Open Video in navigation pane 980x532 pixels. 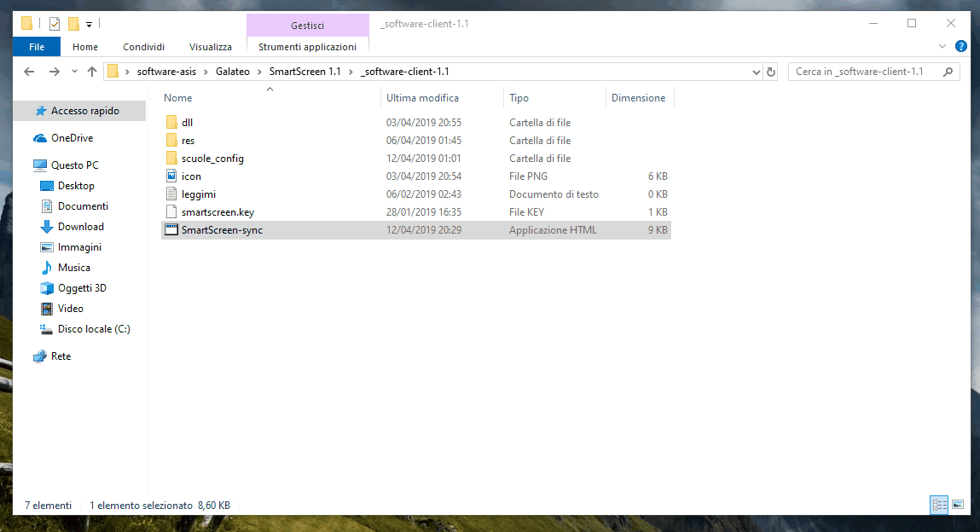[x=70, y=309]
